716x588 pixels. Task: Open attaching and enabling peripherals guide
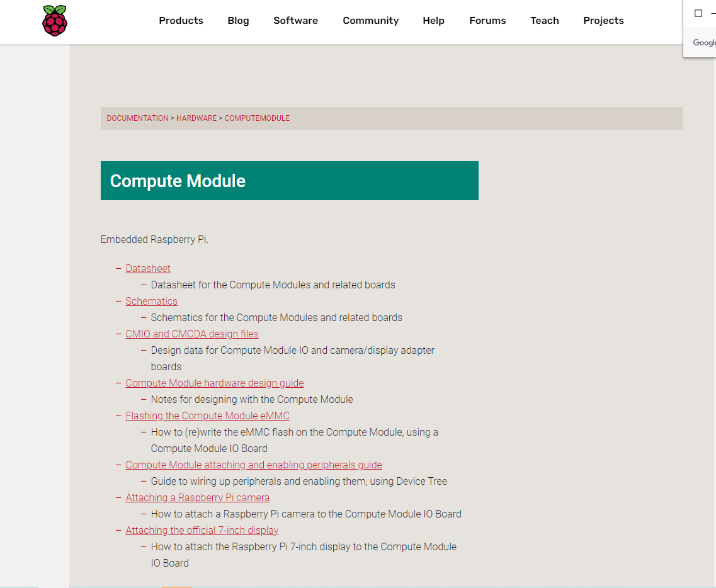[253, 465]
